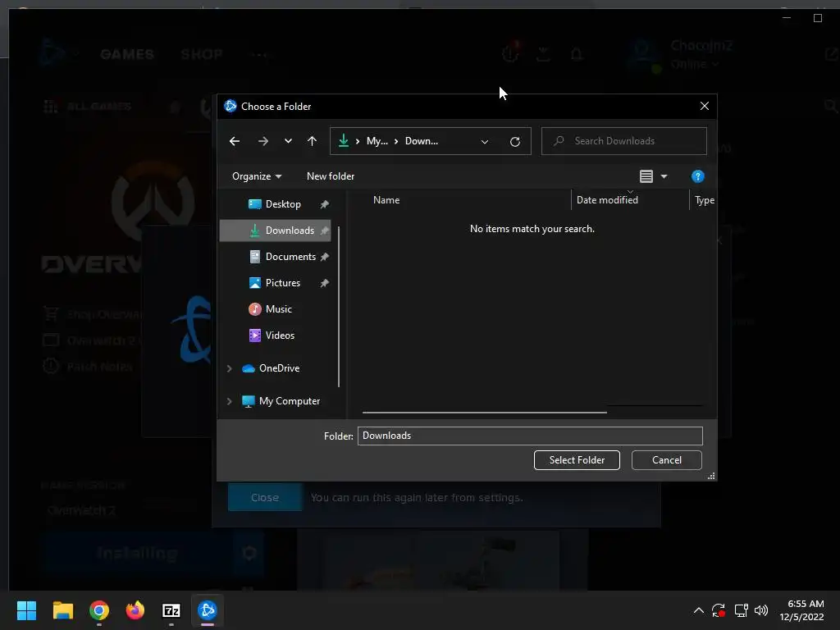Open Battle.net downloads icon

pyautogui.click(x=543, y=54)
